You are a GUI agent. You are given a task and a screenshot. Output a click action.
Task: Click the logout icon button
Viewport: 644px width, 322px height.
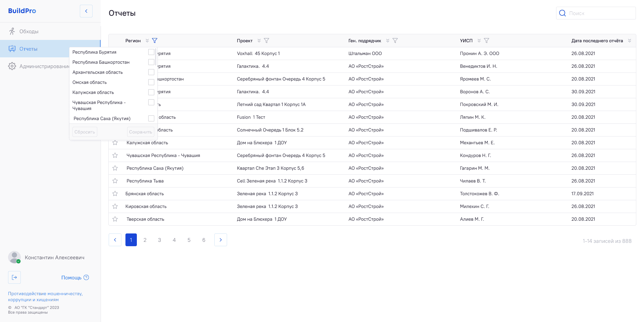coord(14,277)
